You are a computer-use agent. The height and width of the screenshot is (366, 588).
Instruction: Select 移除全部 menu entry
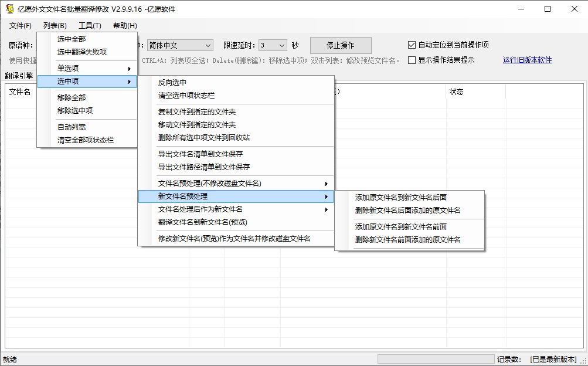87,98
